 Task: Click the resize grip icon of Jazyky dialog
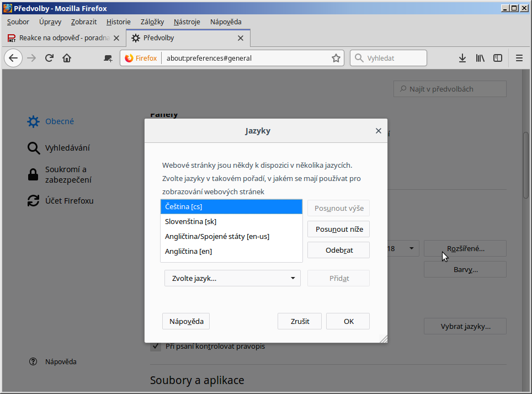point(384,339)
